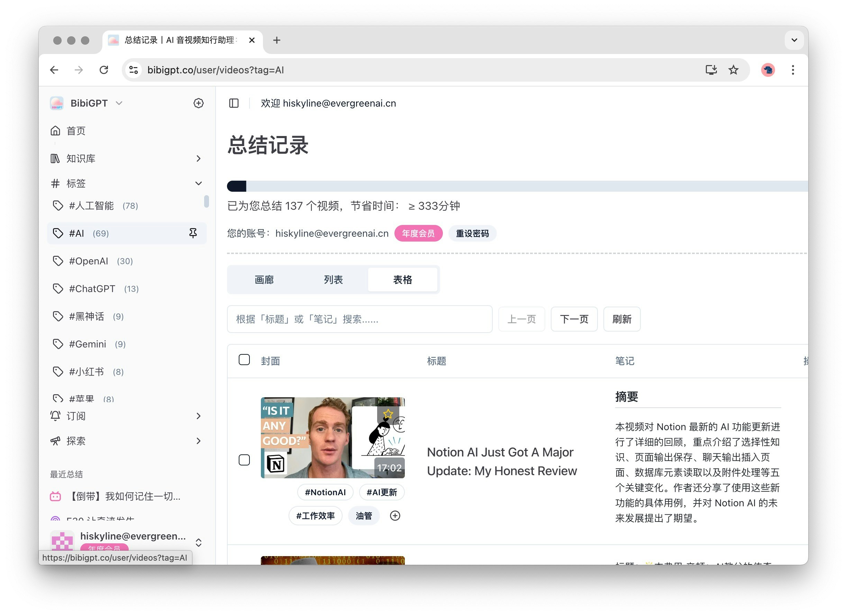Check the select-all checkbox in table header
Viewport: 847px width, 616px height.
[244, 360]
